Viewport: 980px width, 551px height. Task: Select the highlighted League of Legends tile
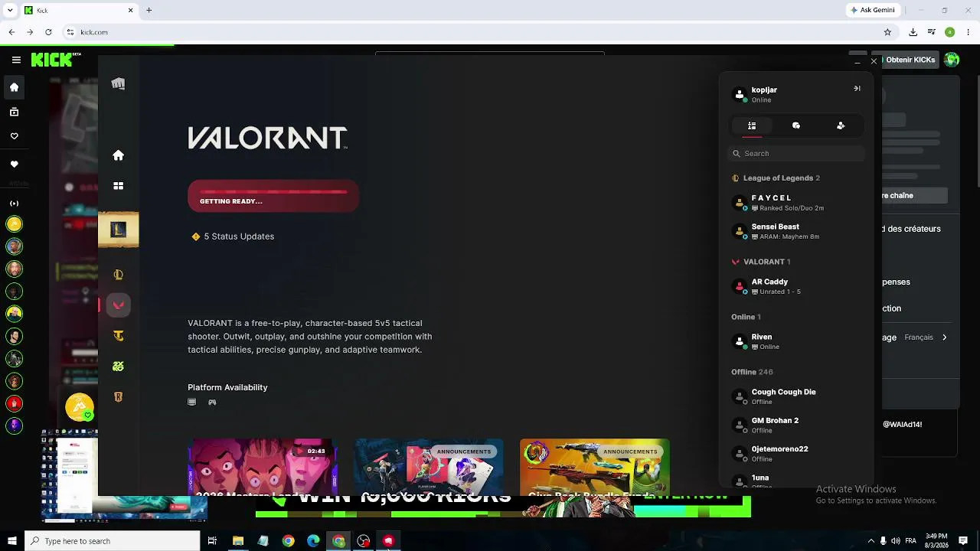[118, 230]
